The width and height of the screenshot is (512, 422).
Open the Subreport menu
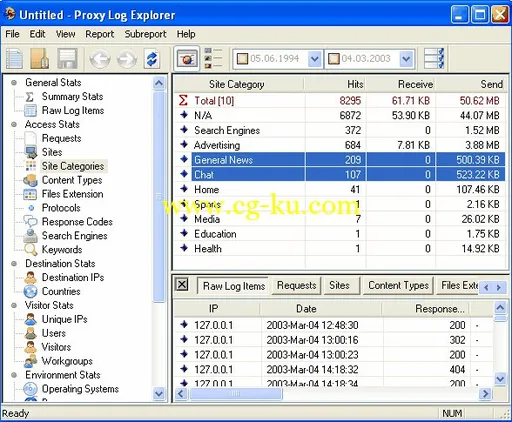point(145,34)
